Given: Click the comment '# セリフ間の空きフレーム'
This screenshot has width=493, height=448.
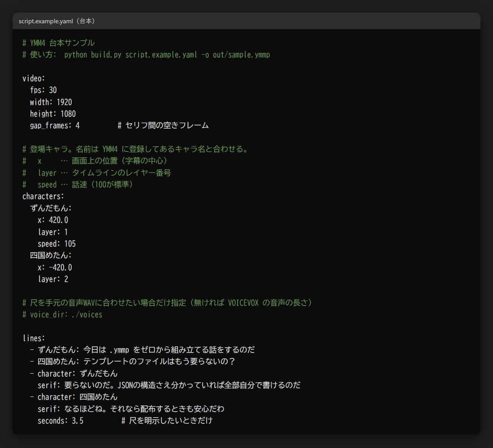Looking at the screenshot, I should tap(163, 125).
